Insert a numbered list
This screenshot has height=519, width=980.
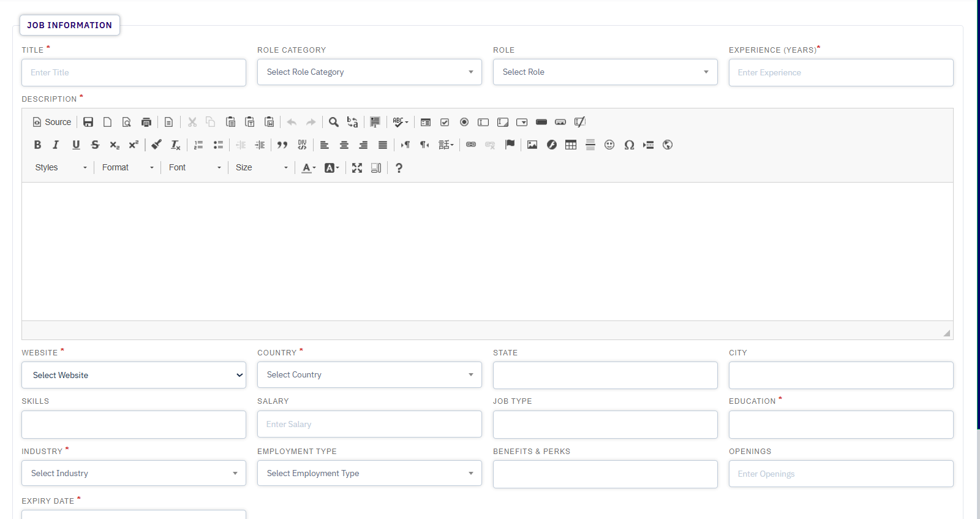tap(198, 145)
